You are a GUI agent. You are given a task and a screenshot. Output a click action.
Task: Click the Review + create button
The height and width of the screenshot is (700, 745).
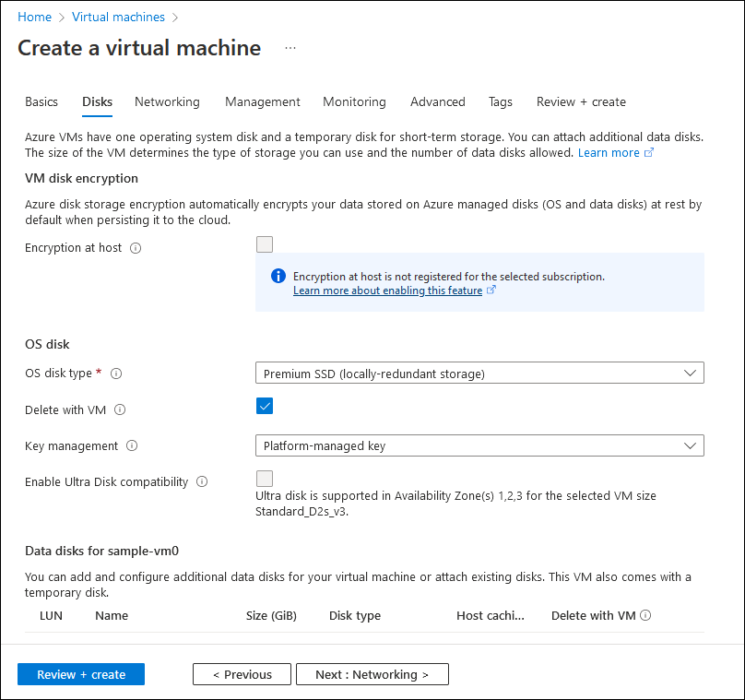[80, 674]
